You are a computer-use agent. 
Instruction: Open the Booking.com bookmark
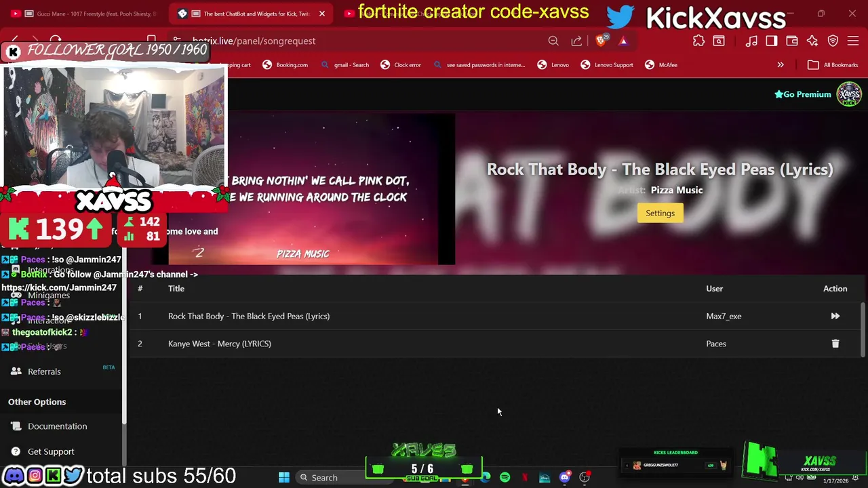(285, 65)
